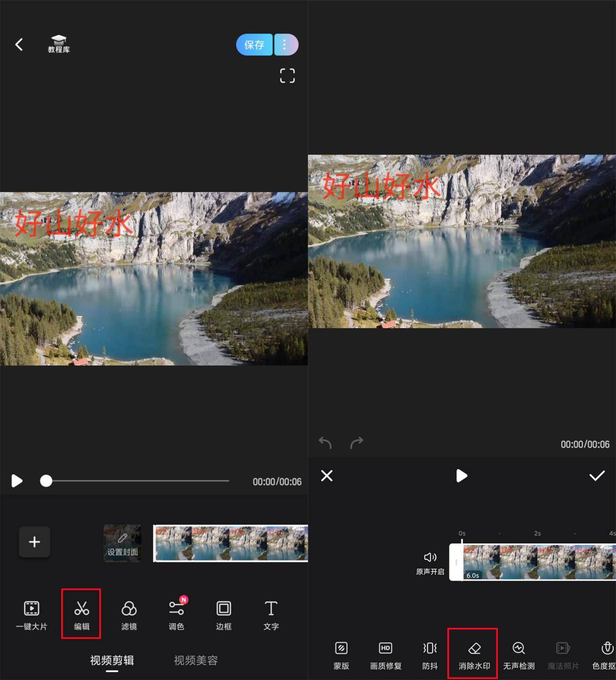The width and height of the screenshot is (616, 680).
Task: Open the 编辑 scissors tool
Action: 81,614
